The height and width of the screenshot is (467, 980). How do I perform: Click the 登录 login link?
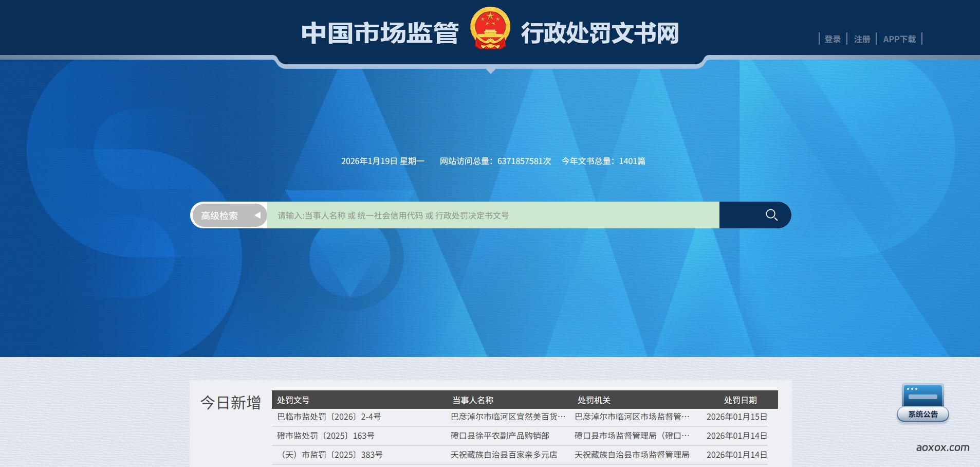coord(833,39)
